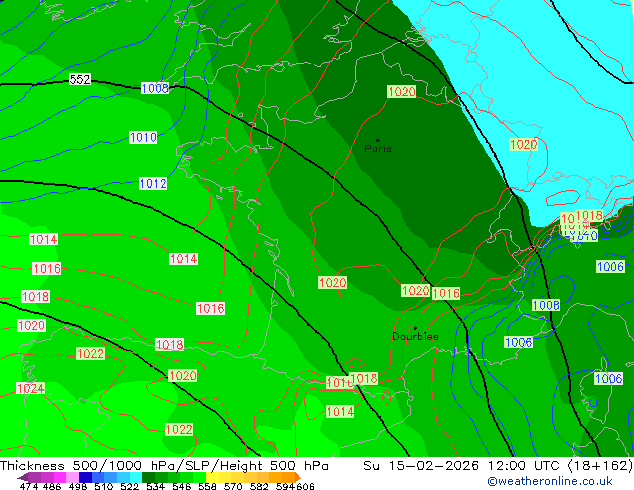Click the right arrow tip of the color scale
Screen dimensions: 634x490
coord(298,478)
